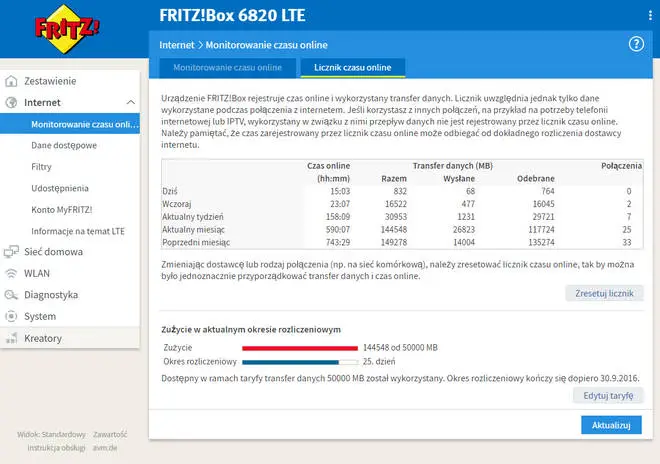Select the Licznik czasu online tab

[x=353, y=67]
